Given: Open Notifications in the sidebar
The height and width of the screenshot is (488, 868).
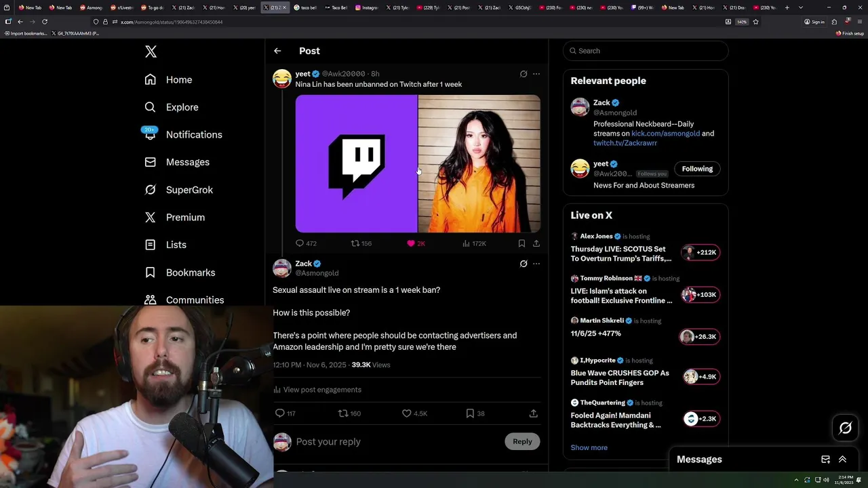Looking at the screenshot, I should (183, 134).
